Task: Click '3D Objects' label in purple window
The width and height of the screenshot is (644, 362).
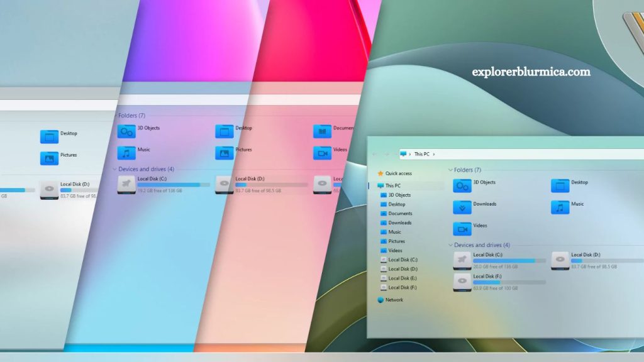Action: (x=148, y=128)
